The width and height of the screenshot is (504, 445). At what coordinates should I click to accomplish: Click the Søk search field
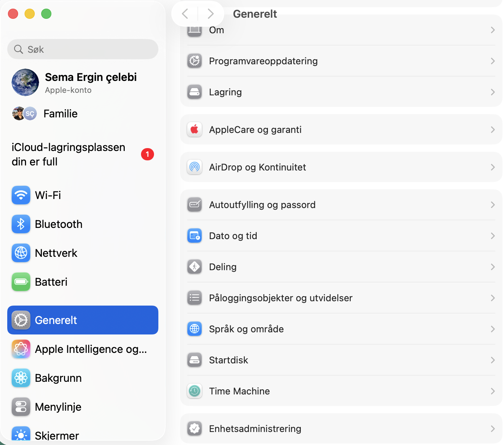point(83,49)
